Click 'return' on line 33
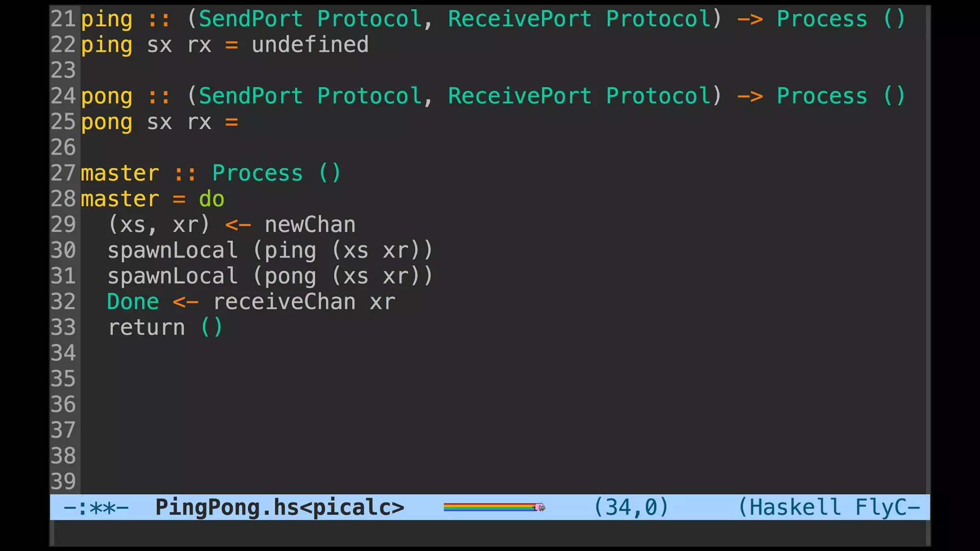 pos(146,328)
